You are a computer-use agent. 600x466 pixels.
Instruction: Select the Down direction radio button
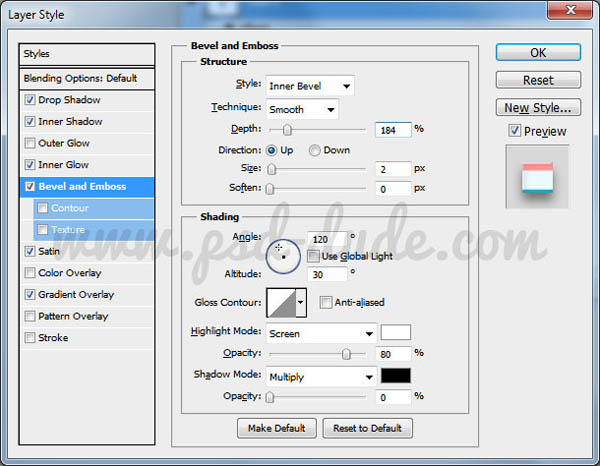click(x=314, y=150)
